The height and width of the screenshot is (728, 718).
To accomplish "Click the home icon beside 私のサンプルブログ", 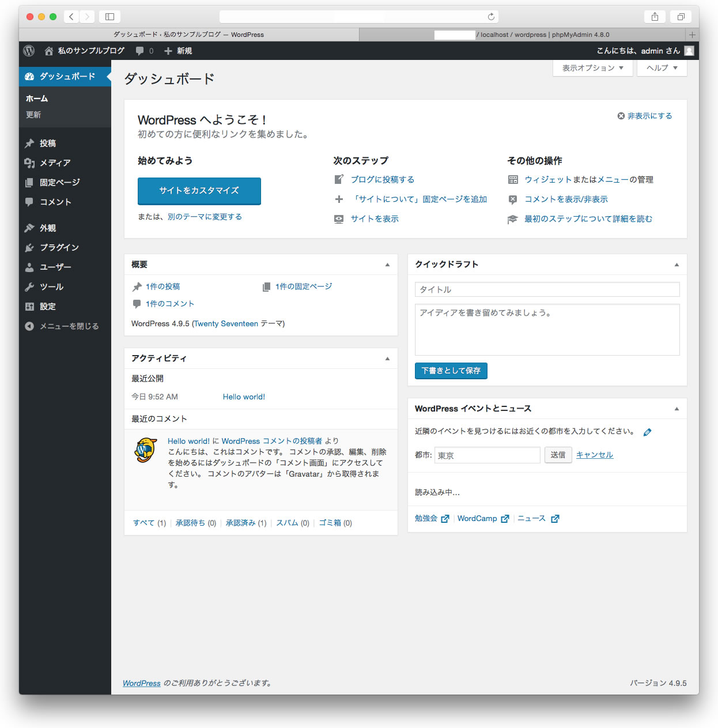I will click(49, 51).
